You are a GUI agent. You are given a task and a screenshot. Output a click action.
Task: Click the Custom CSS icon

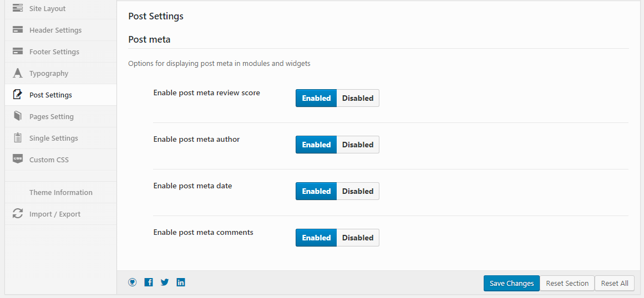(x=18, y=159)
